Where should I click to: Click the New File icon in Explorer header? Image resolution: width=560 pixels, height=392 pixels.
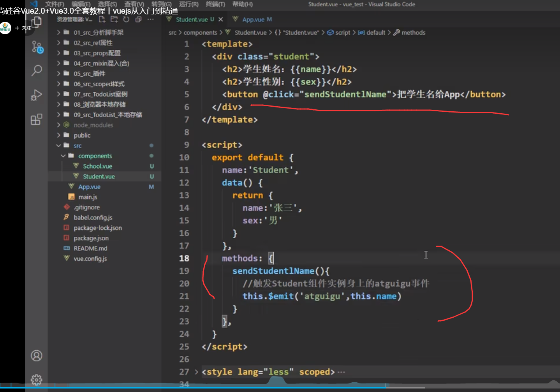click(102, 19)
